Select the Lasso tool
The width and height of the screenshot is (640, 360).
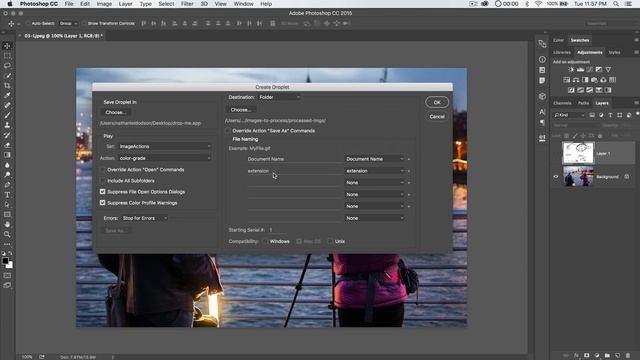pyautogui.click(x=7, y=65)
